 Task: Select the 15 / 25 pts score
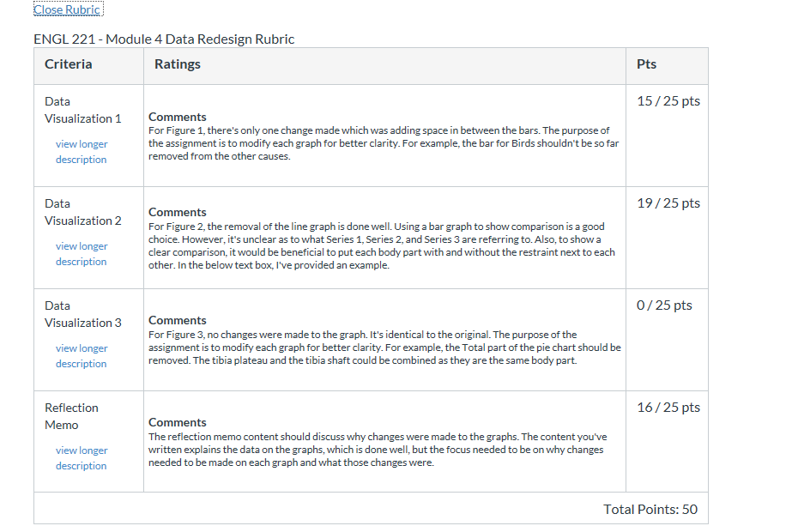coord(668,100)
